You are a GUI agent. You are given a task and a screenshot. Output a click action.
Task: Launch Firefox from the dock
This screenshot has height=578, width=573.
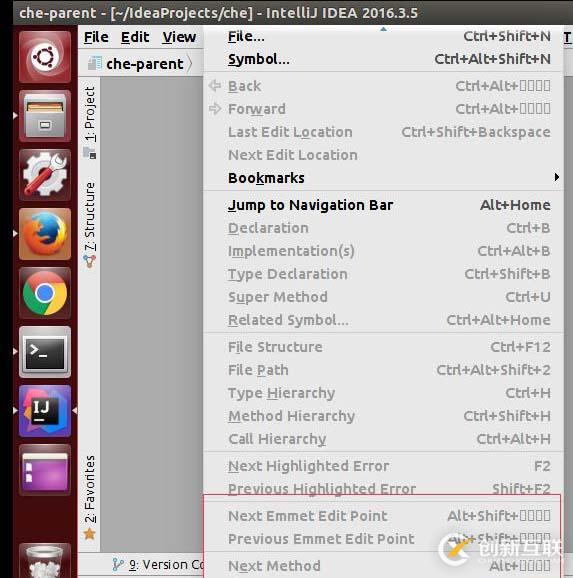click(x=45, y=234)
